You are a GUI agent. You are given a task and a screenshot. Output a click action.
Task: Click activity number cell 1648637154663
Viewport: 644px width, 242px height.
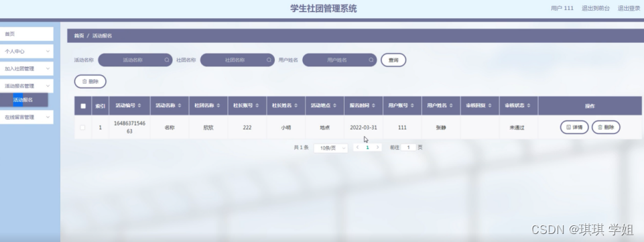click(129, 127)
